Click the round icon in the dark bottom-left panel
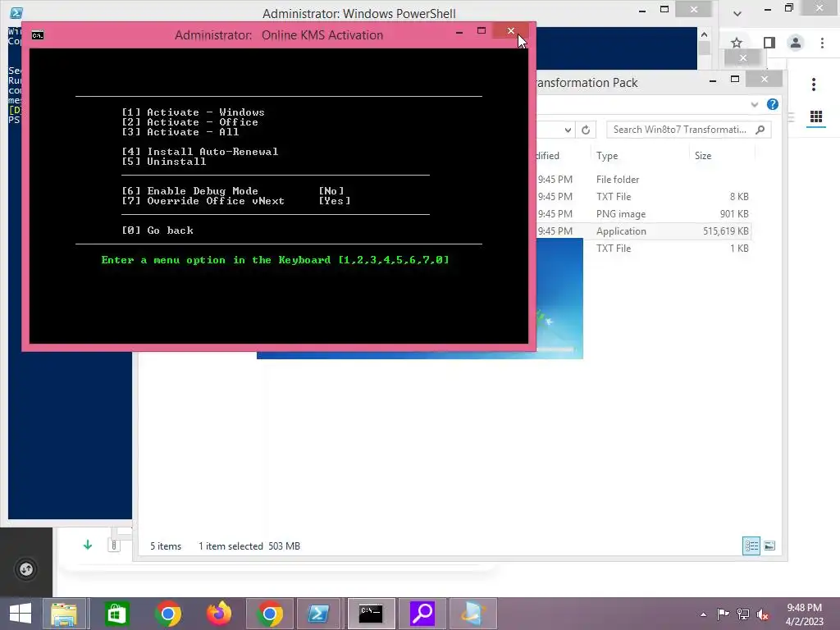 pyautogui.click(x=25, y=569)
